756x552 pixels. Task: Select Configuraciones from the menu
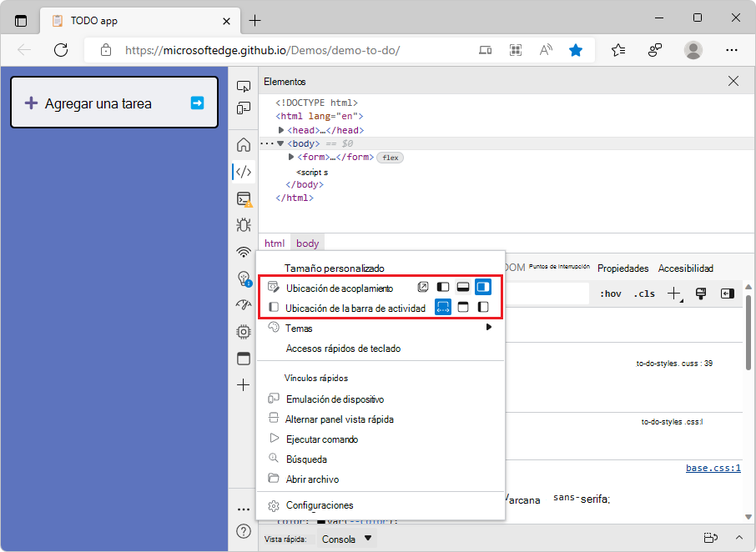tap(320, 505)
